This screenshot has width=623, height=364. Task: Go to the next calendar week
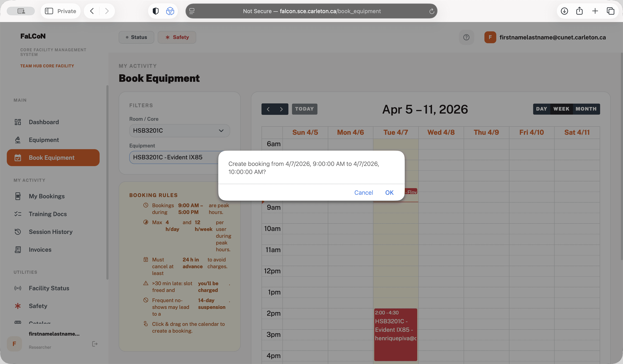282,109
